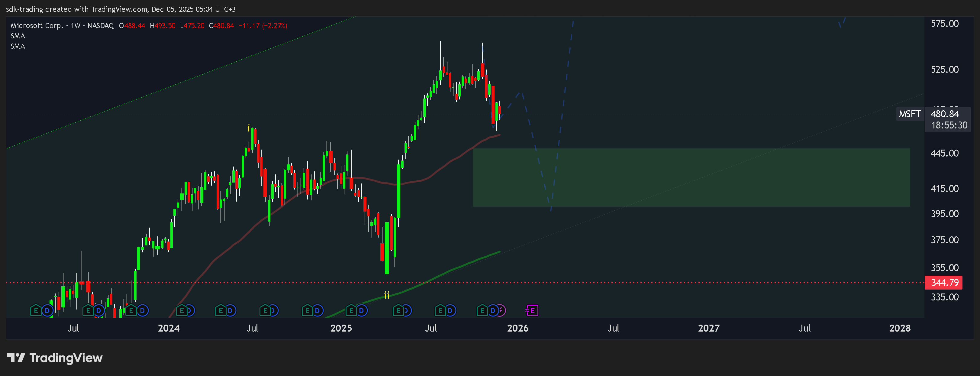The width and height of the screenshot is (980, 376).
Task: Click the change value −11.17 (−2.27%)
Action: [263, 25]
